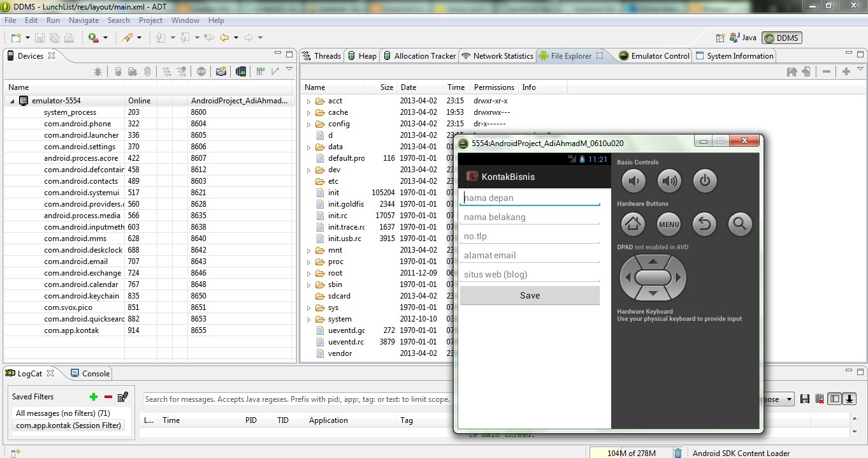Viewport: 868px width, 458px height.
Task: Click the Stop Process icon in Devices toolbar
Action: (201, 71)
